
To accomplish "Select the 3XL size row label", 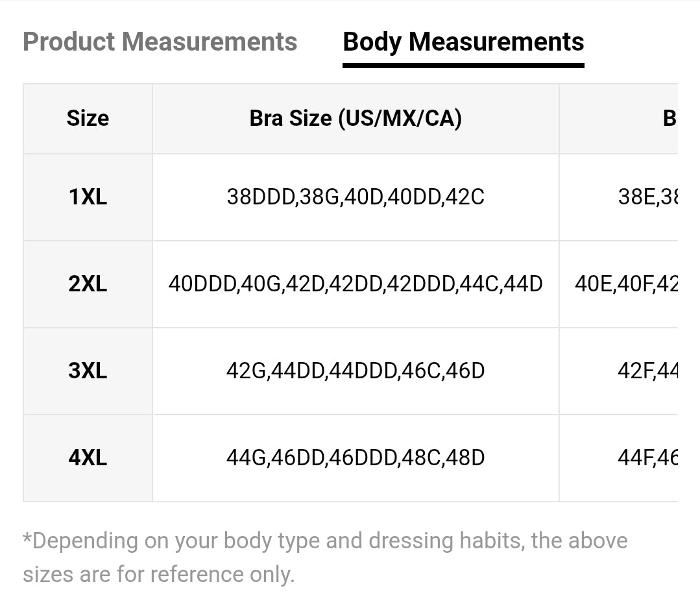I will pyautogui.click(x=88, y=371).
